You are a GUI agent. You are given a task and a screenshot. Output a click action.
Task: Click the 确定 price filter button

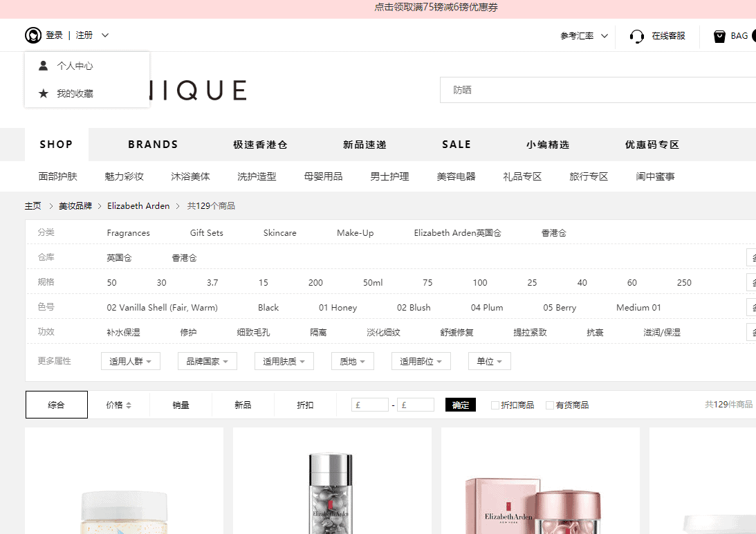tap(461, 405)
